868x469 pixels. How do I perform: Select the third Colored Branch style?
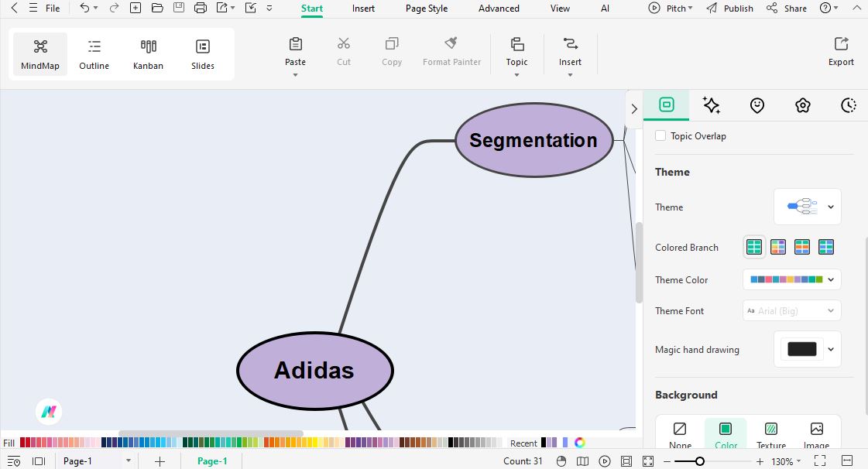(802, 247)
